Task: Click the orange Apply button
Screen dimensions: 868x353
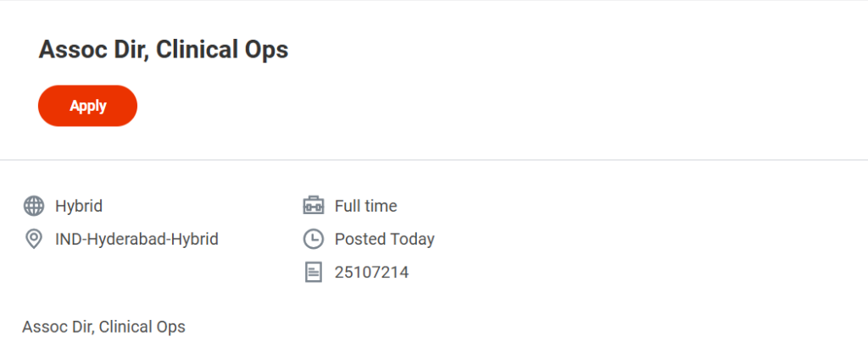Action: [x=87, y=106]
